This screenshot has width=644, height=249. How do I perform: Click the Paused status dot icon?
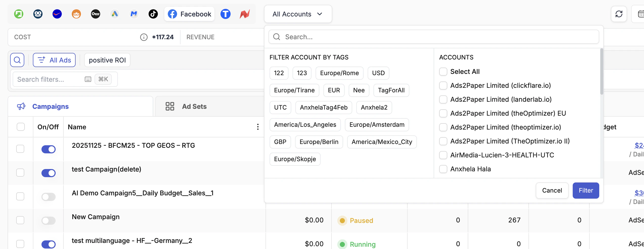click(x=342, y=220)
